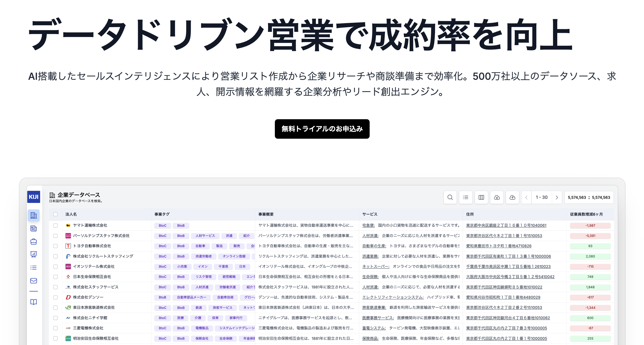This screenshot has height=345, width=644.
Task: Check the イオンリテール株式会社 row checkbox
Action: (x=55, y=266)
